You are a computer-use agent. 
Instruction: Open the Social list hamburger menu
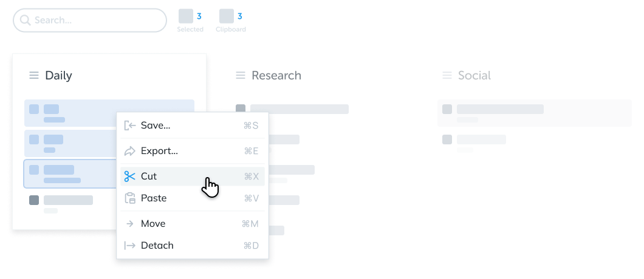pyautogui.click(x=447, y=76)
